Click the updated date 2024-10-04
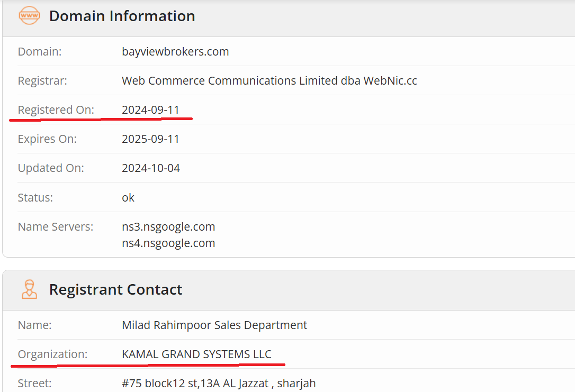The image size is (575, 392). point(151,168)
